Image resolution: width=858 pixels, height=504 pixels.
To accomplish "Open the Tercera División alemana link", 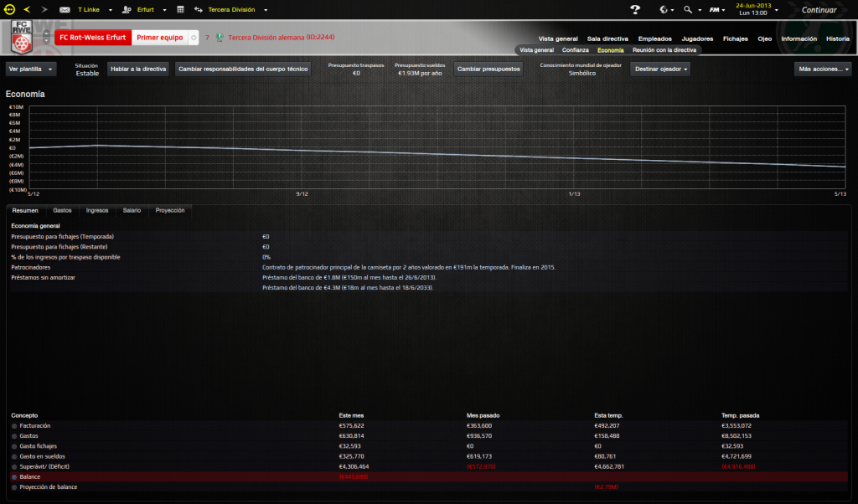I will click(x=282, y=38).
